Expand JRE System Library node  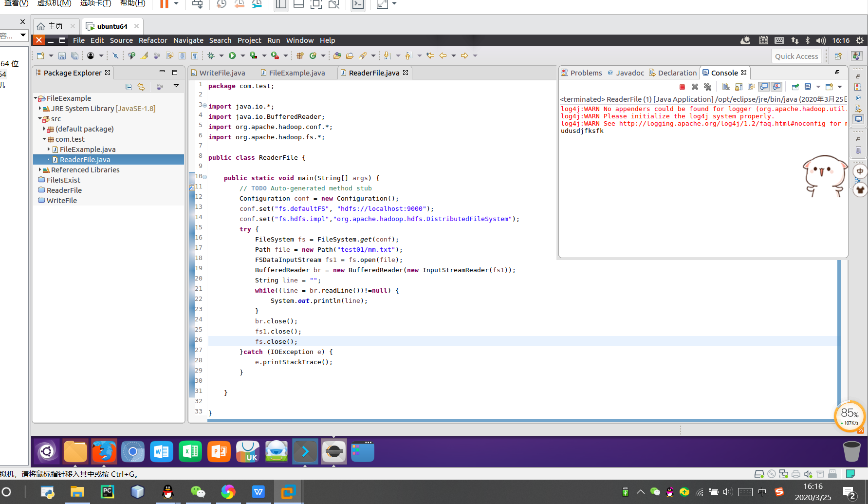tap(40, 108)
